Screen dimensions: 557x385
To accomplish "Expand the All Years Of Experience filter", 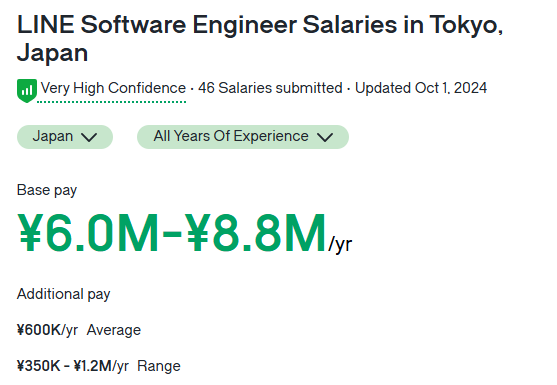I will [243, 137].
